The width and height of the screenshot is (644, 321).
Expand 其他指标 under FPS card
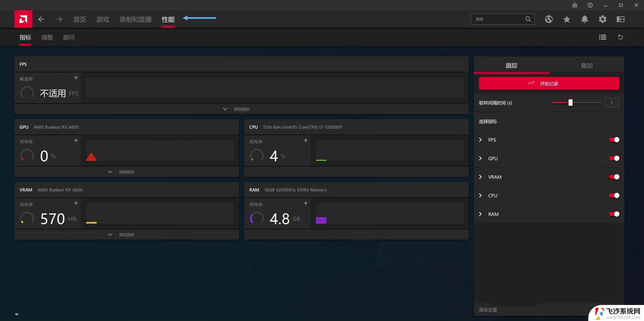pos(241,109)
